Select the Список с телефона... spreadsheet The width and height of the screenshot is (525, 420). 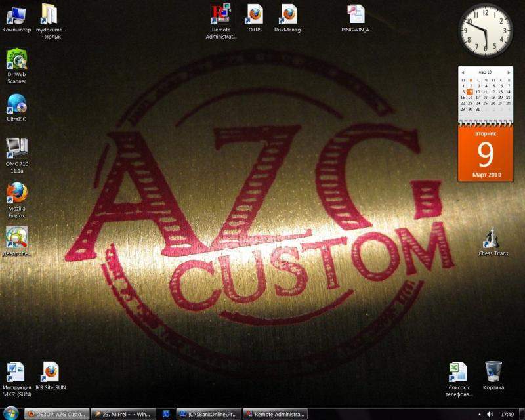[x=459, y=379]
